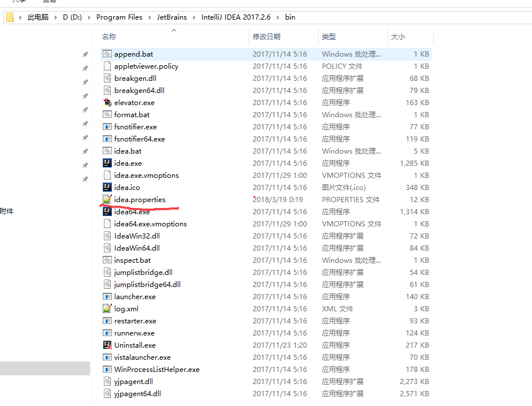Click the idea.bat file icon
The height and width of the screenshot is (406, 532).
coord(107,151)
